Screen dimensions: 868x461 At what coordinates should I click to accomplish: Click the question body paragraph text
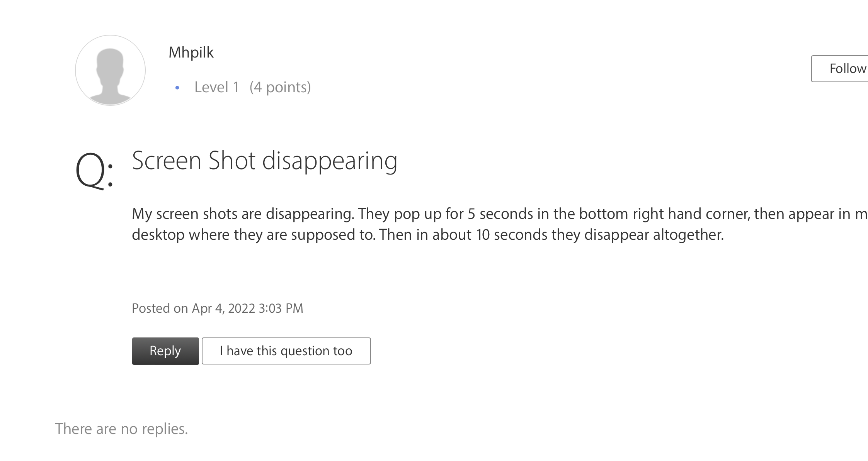[x=500, y=224]
